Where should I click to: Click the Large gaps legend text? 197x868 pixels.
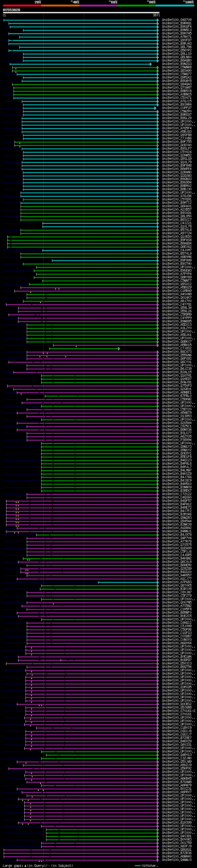(13, 866)
